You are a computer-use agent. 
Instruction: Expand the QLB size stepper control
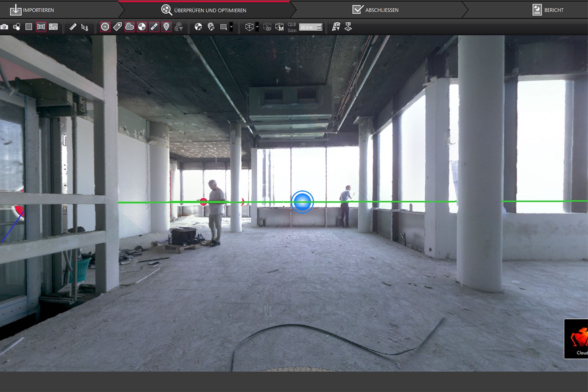point(318,27)
